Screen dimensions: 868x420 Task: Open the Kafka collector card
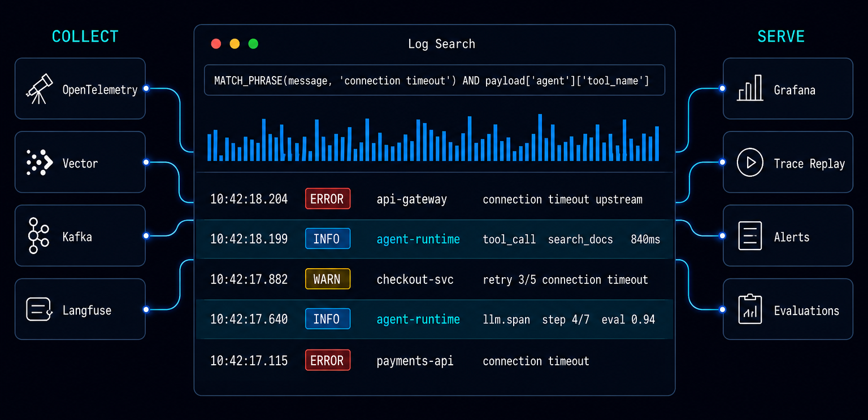click(80, 235)
